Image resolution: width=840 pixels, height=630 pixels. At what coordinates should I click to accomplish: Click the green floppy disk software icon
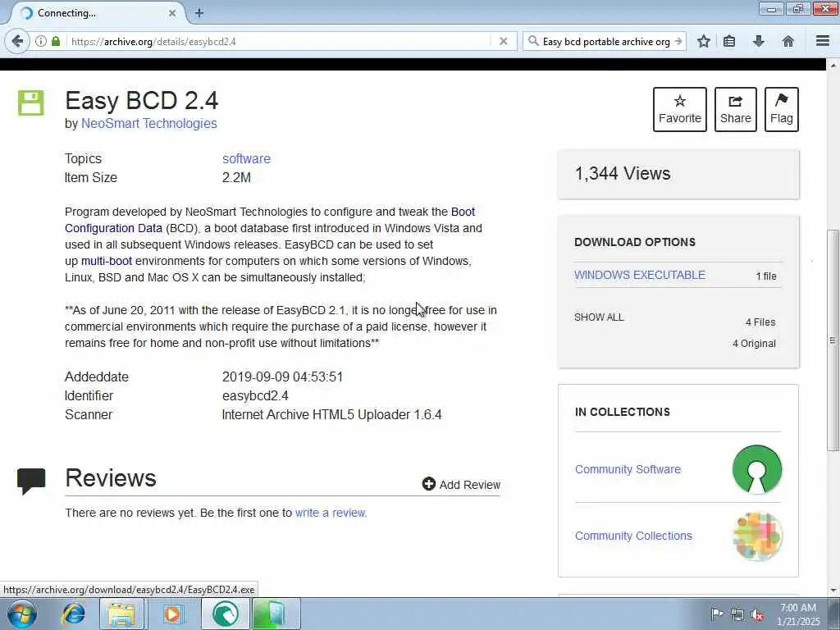pos(30,103)
